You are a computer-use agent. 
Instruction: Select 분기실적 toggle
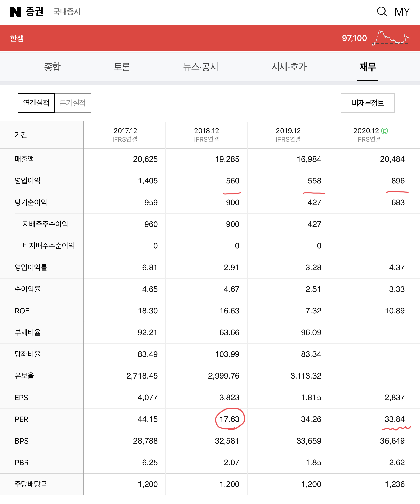pyautogui.click(x=73, y=103)
